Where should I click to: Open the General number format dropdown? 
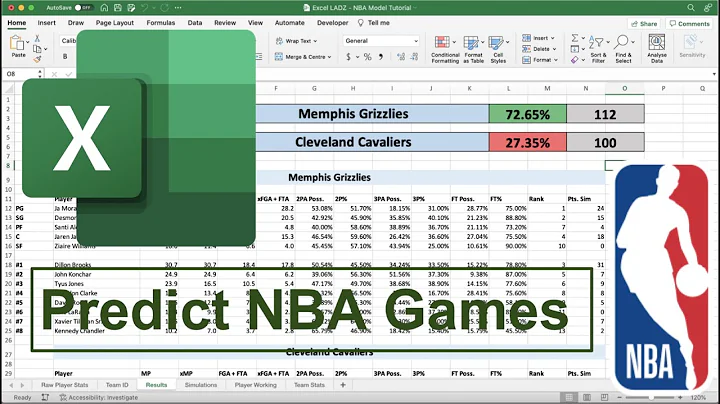coord(381,41)
